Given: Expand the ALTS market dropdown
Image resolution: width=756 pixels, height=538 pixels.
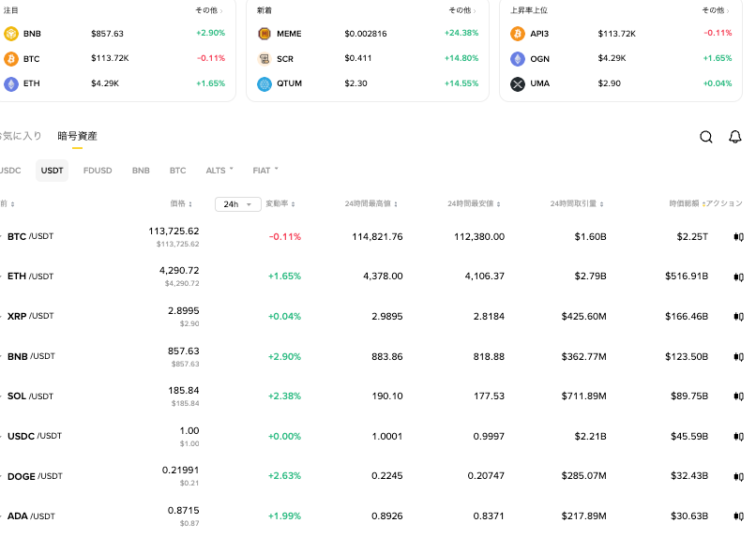Looking at the screenshot, I should (219, 171).
